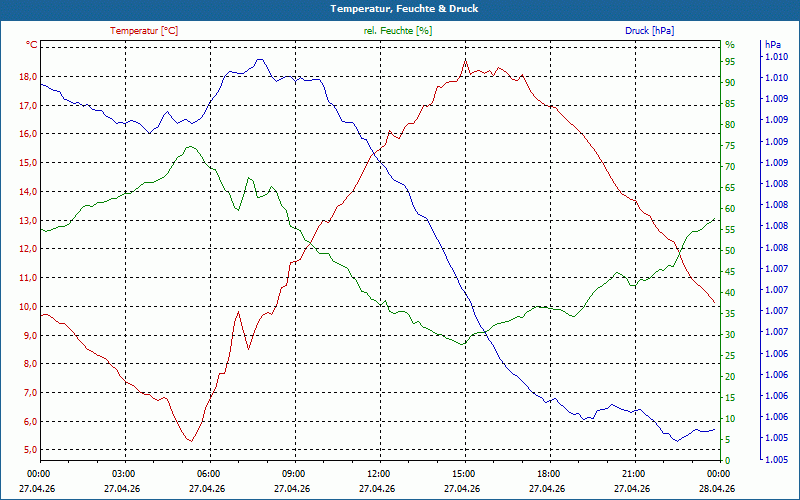Click the hPa unit label on the pressure axis
The width and height of the screenshot is (800, 500).
(773, 45)
